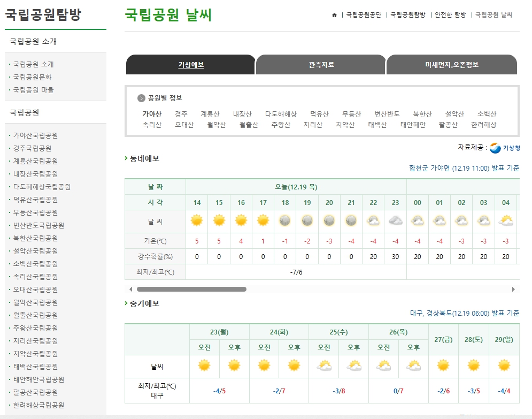Click the partly sunny icon for hour 04
Screen dimensions: 532x419
click(506, 221)
